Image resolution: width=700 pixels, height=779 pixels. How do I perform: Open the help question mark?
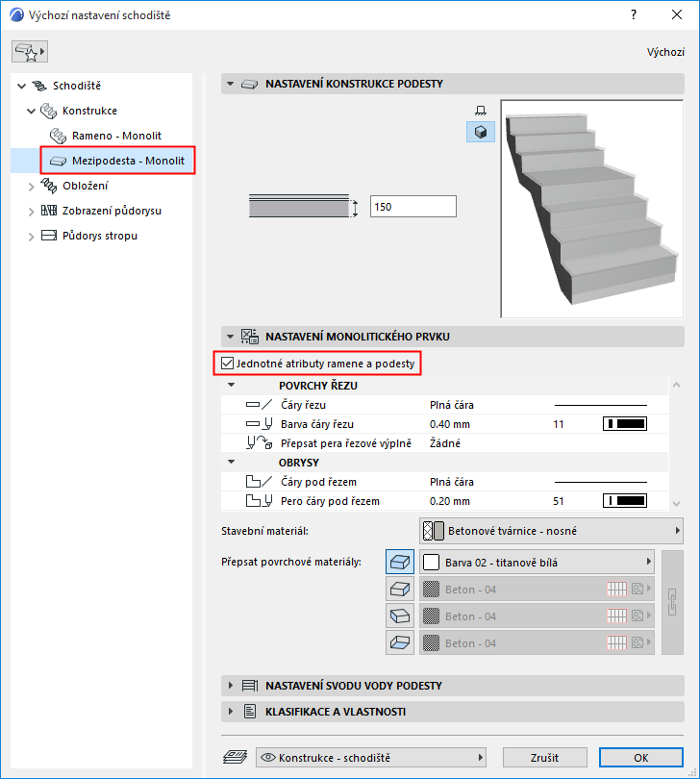pos(634,14)
